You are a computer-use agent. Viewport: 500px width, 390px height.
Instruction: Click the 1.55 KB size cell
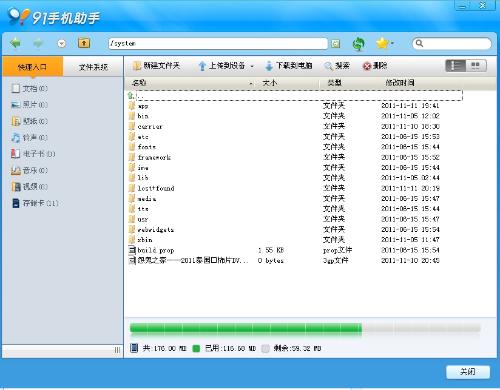pyautogui.click(x=271, y=250)
